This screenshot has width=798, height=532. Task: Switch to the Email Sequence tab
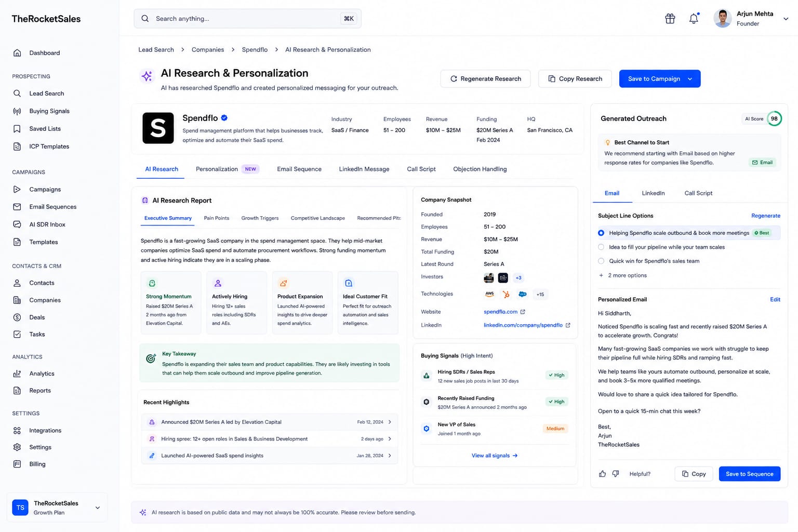pyautogui.click(x=299, y=169)
